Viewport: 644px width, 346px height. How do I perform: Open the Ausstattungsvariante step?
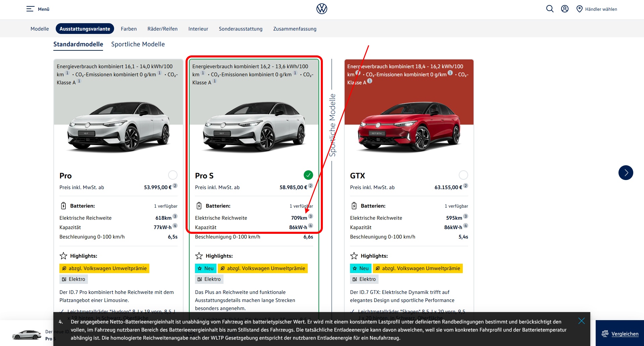pyautogui.click(x=85, y=29)
